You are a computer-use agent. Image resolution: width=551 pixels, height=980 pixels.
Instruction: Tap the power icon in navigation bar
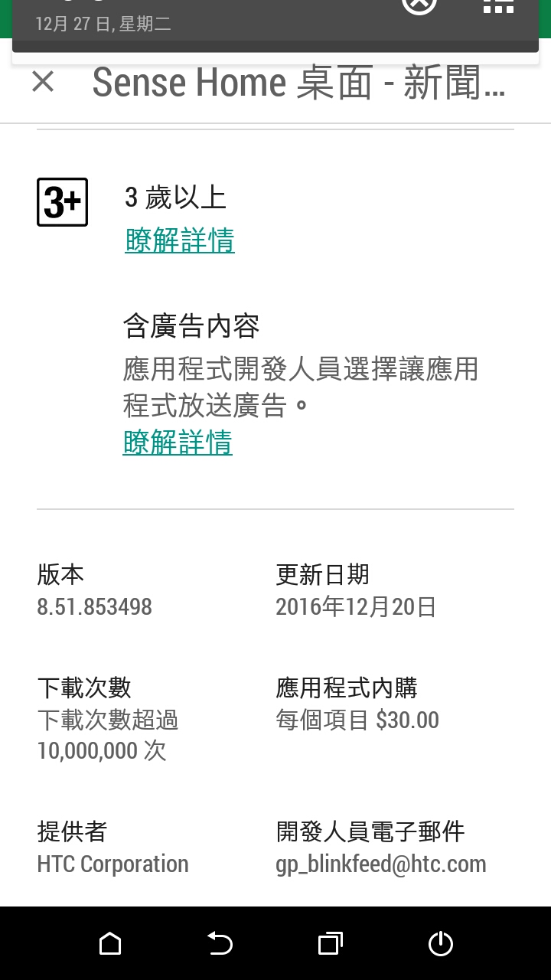click(441, 944)
